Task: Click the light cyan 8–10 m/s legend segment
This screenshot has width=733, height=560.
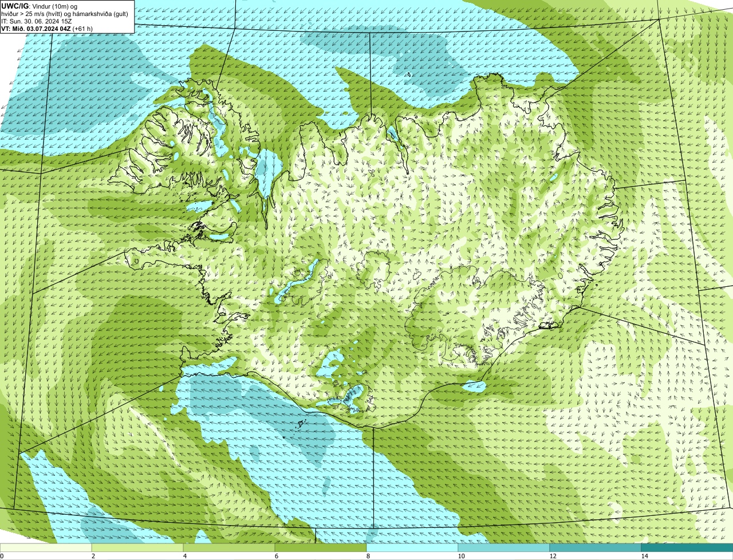Action: (412, 548)
